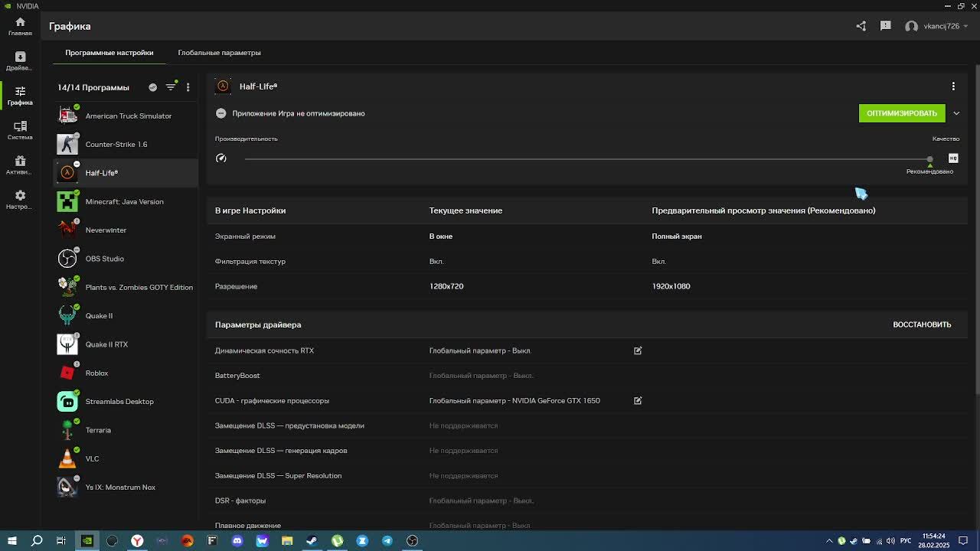
Task: Select Counter-Strike 1.6 in program list
Action: (x=126, y=145)
